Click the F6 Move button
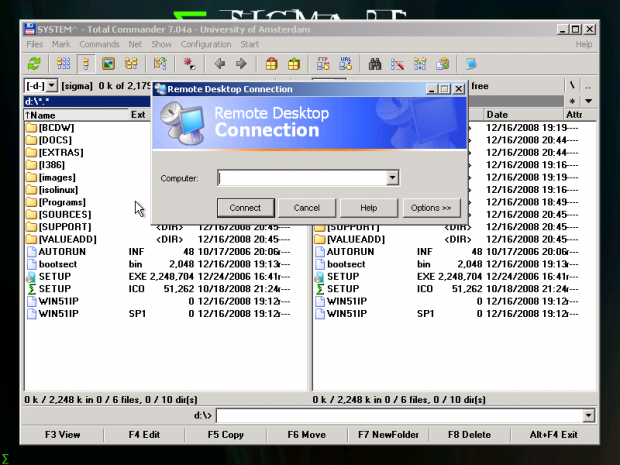This screenshot has height=465, width=620. click(307, 435)
